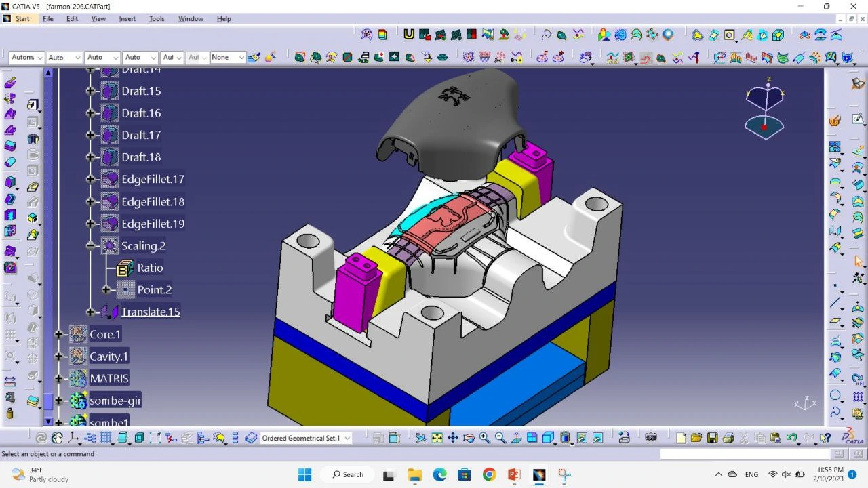Collapse the Scaling.2 tree node
The height and width of the screenshot is (488, 868).
coord(90,246)
